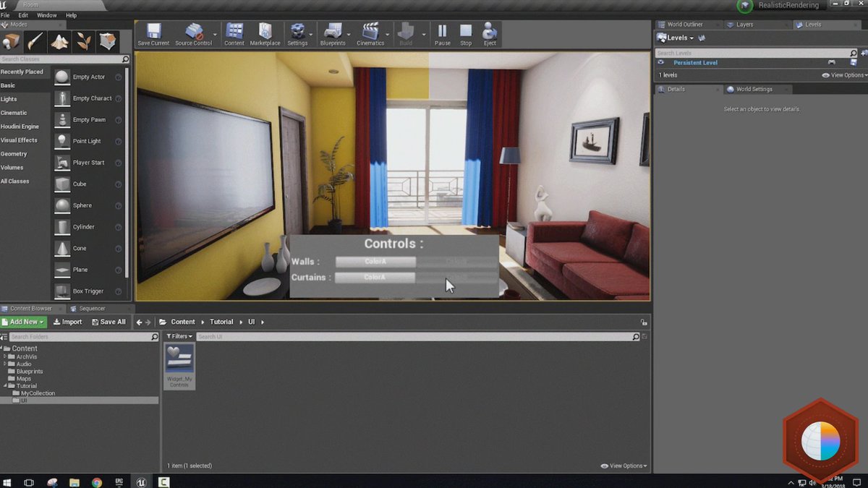Expand the ArchVis folder
The image size is (868, 488).
(x=5, y=356)
